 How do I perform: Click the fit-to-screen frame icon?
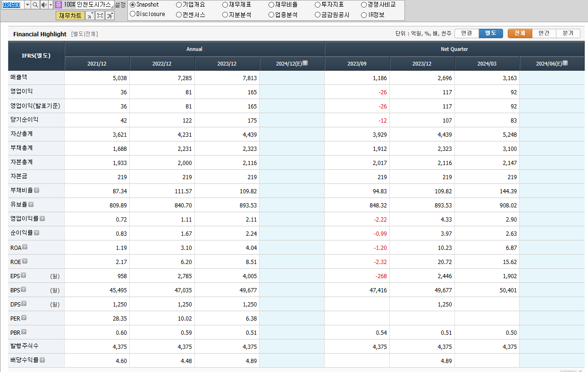100,16
